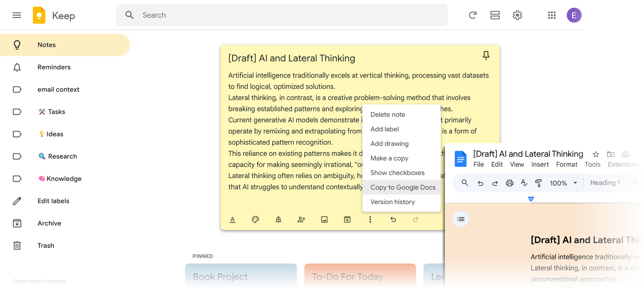Switch Keep to list view

495,15
